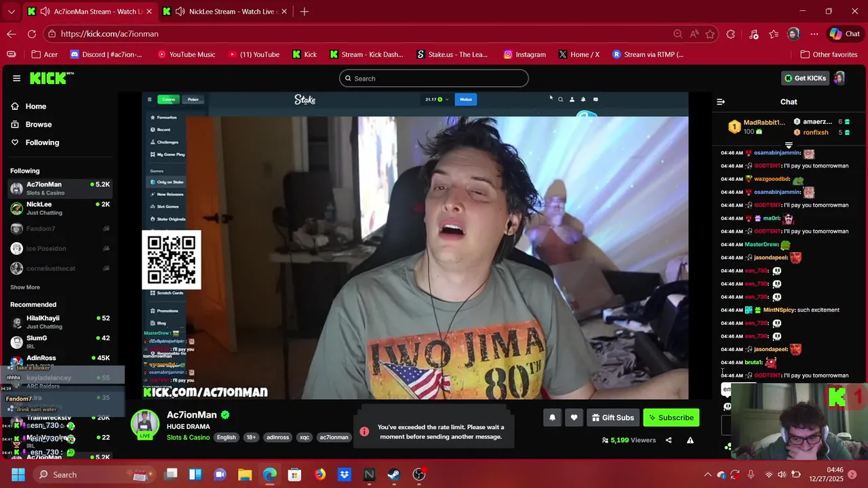Open Dropbox from the taskbar
This screenshot has height=488, width=868.
344,474
